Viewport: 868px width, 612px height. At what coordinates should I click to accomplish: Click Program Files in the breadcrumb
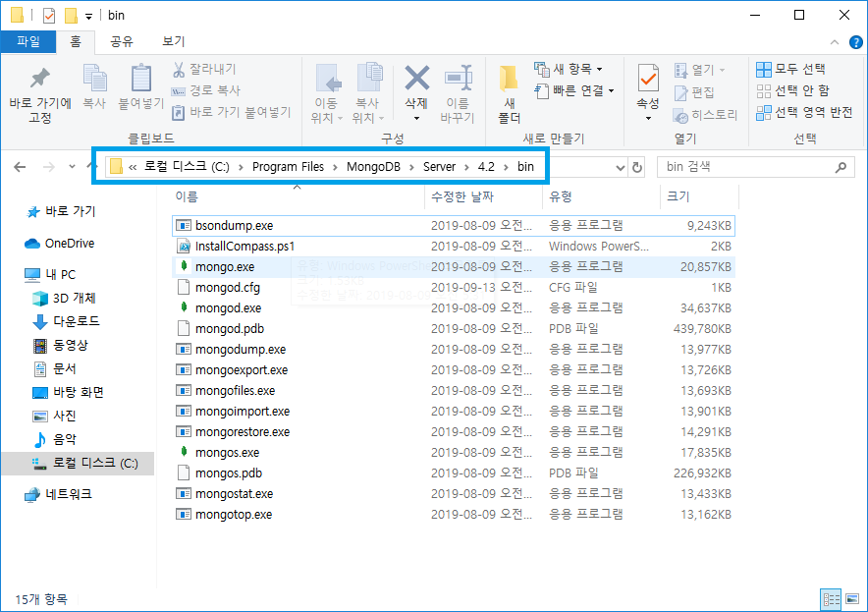(288, 167)
